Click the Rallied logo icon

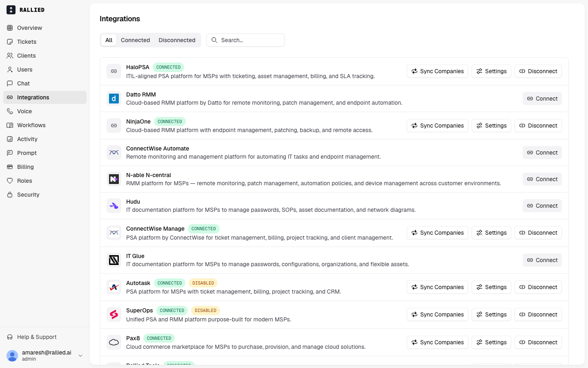click(x=11, y=10)
